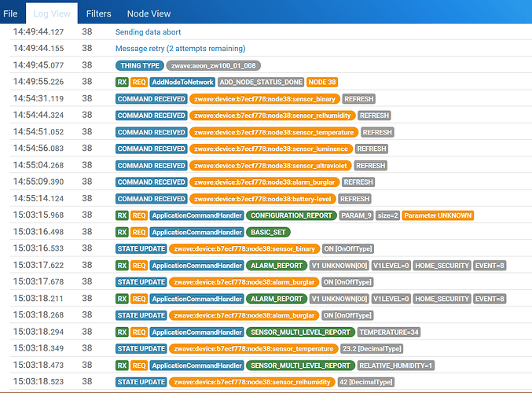The width and height of the screenshot is (532, 393).
Task: Click EVENT=8 tag at 15:03:18.211
Action: 490,299
